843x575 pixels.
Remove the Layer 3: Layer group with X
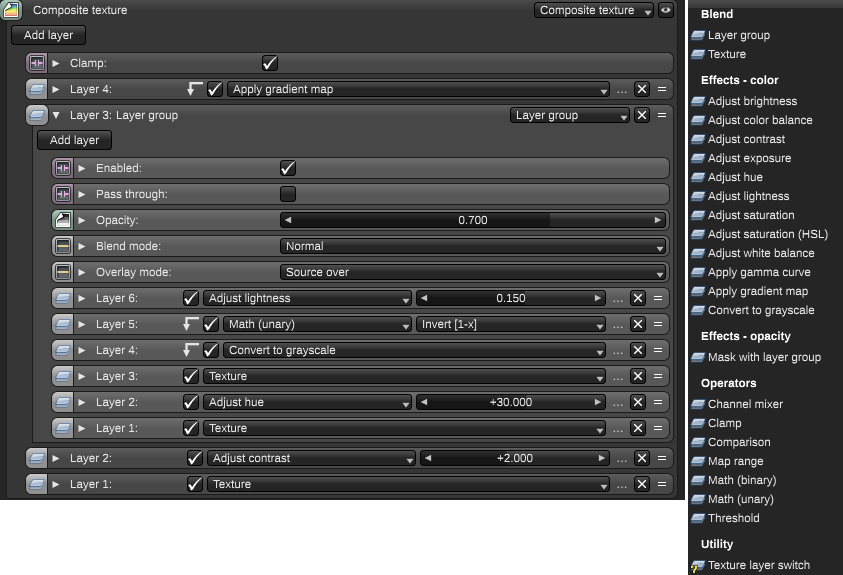click(x=642, y=114)
